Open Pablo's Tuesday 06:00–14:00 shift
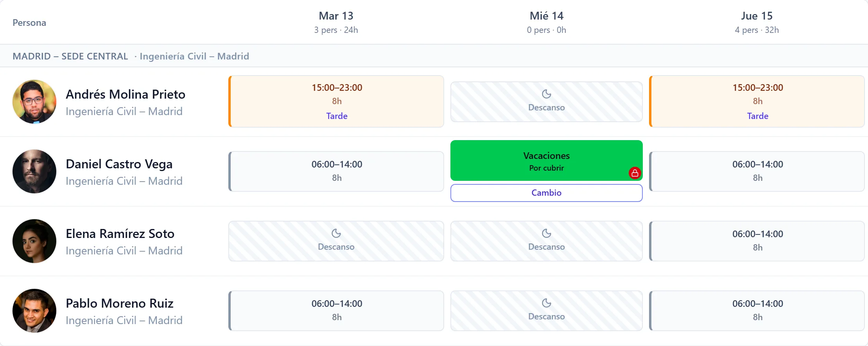This screenshot has height=346, width=868. tap(336, 311)
